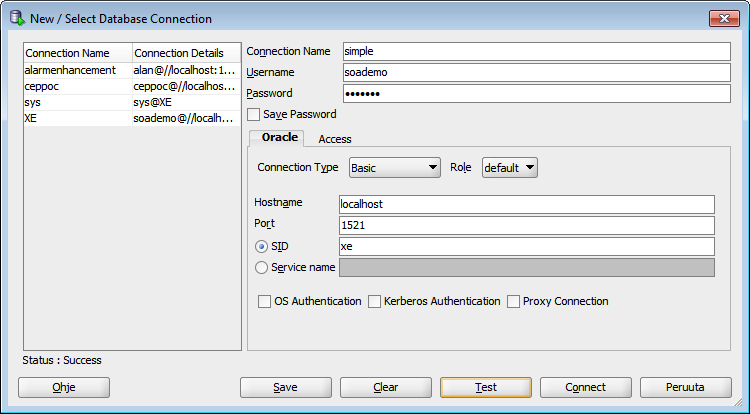
Task: Click the alan@//localhost connection details cell
Action: click(x=187, y=70)
